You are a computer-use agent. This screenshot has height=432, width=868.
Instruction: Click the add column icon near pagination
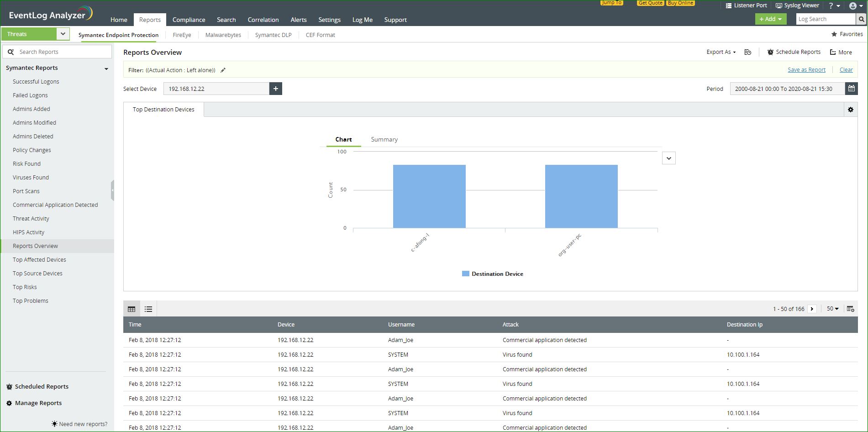(850, 309)
